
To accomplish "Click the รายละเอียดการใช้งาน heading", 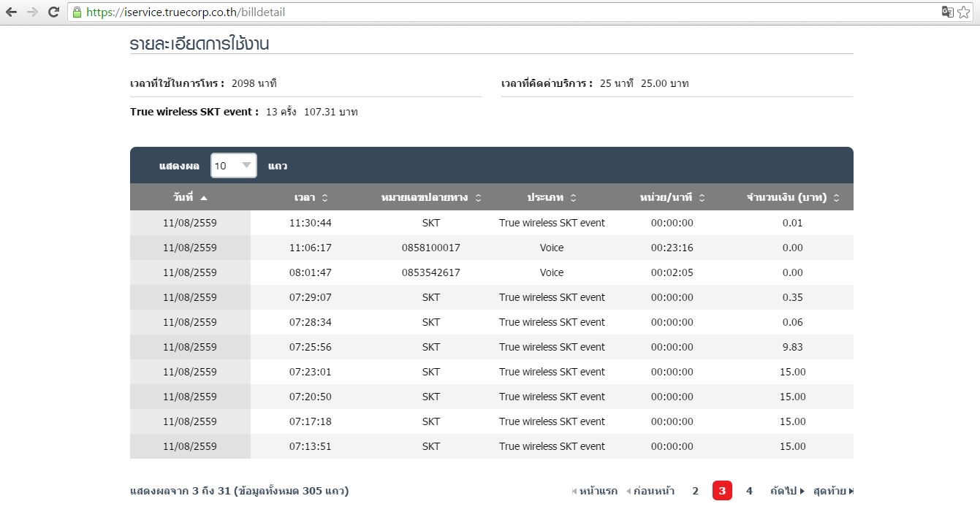I will coord(200,44).
